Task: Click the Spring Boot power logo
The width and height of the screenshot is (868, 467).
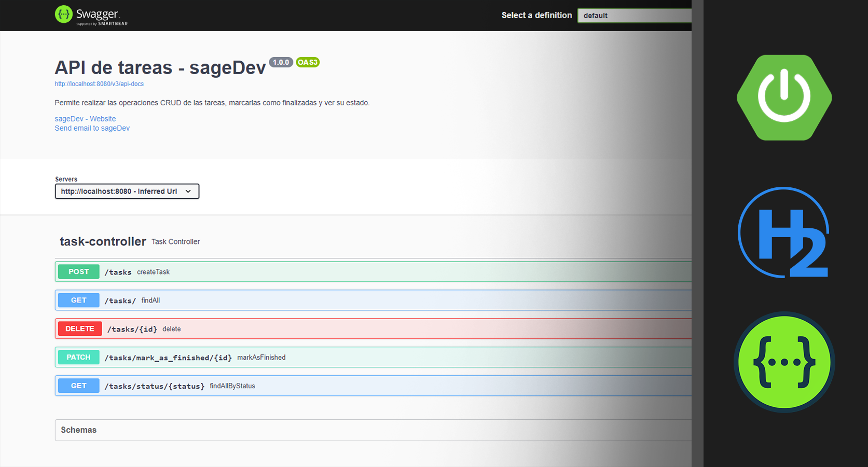Action: pyautogui.click(x=784, y=98)
